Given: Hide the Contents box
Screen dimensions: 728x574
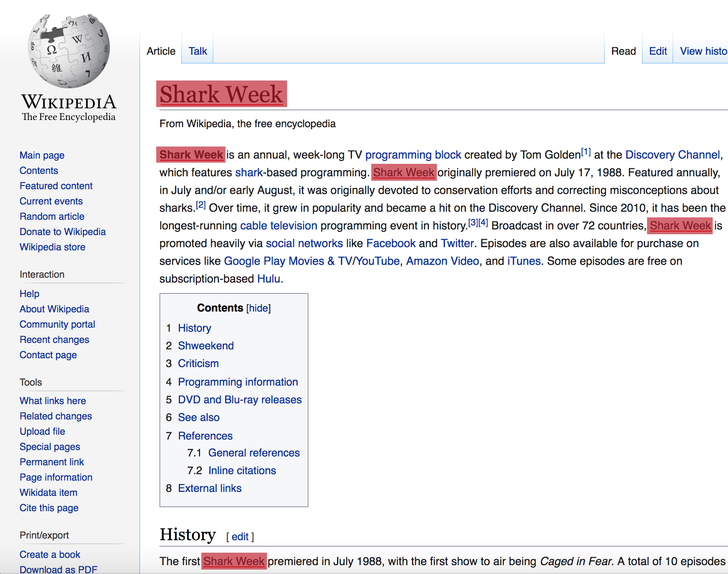Looking at the screenshot, I should point(258,308).
